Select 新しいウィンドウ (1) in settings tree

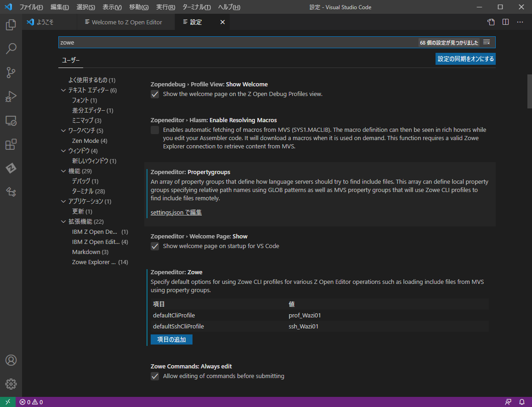(x=94, y=161)
